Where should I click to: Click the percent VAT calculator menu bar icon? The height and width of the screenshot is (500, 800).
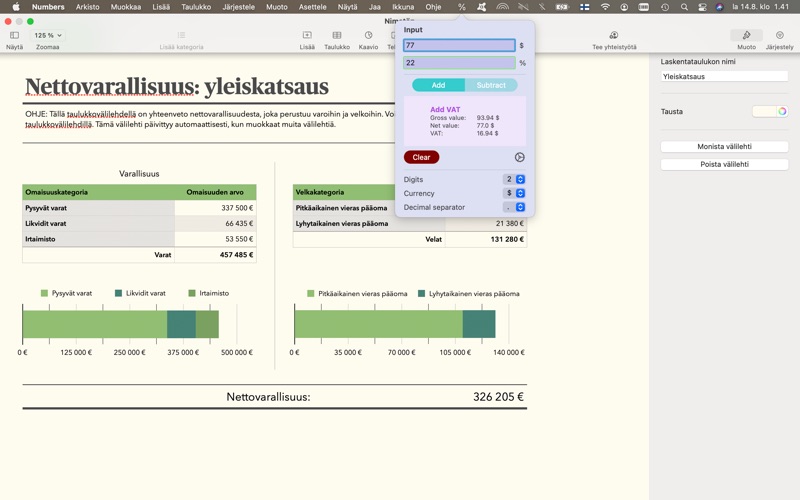pos(462,7)
